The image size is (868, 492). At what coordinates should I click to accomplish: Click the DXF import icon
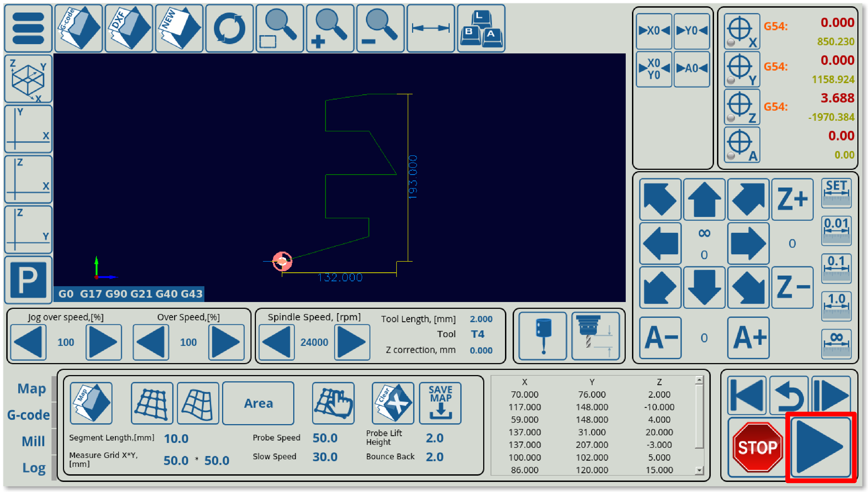(x=129, y=28)
